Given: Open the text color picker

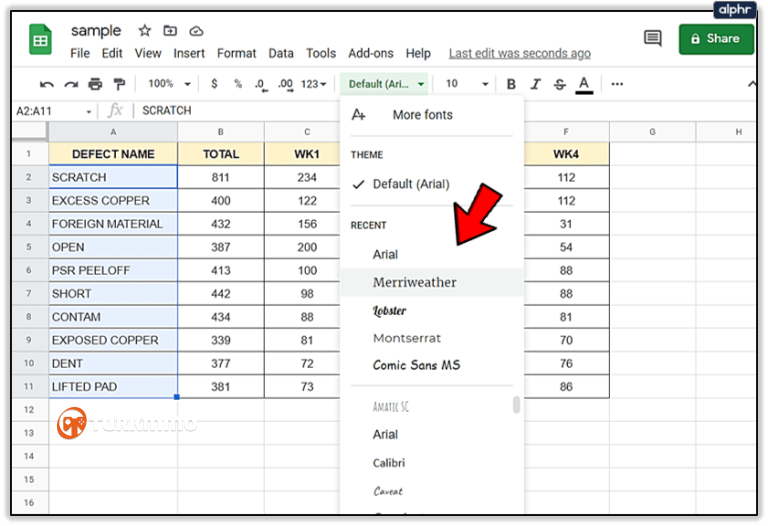Looking at the screenshot, I should [x=583, y=84].
